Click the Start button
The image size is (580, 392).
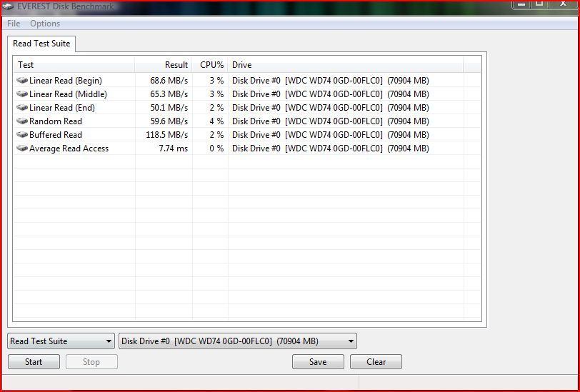pyautogui.click(x=34, y=362)
